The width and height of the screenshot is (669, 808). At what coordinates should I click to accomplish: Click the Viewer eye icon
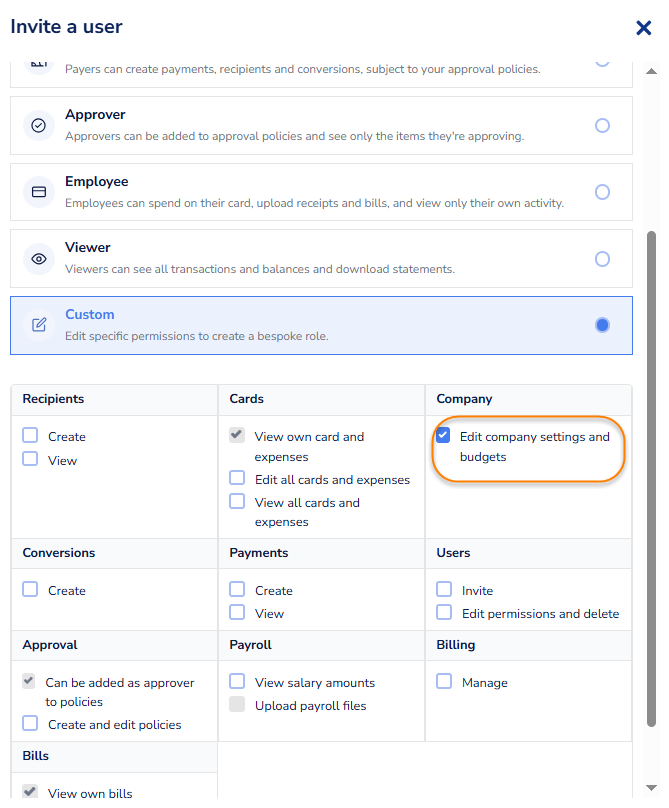coord(39,259)
